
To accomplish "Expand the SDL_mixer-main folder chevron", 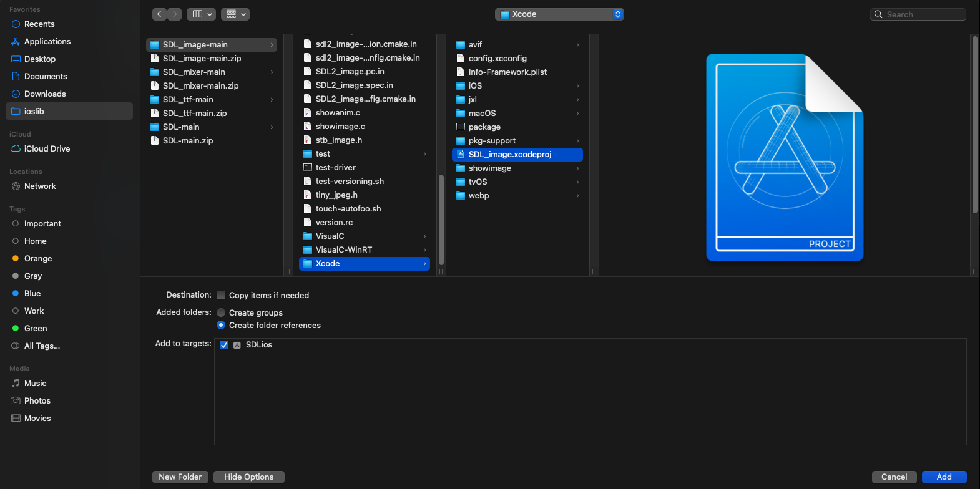I will (272, 72).
